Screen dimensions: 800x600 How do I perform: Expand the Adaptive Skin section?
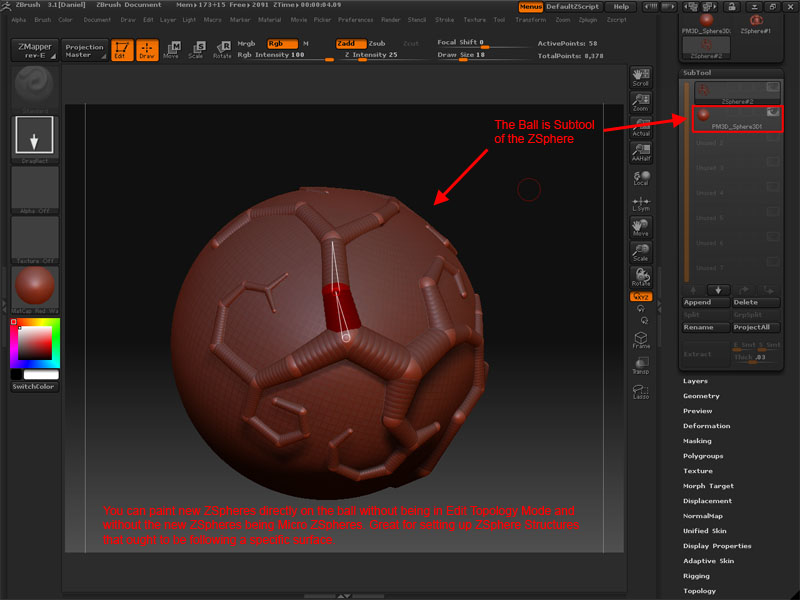[x=709, y=561]
